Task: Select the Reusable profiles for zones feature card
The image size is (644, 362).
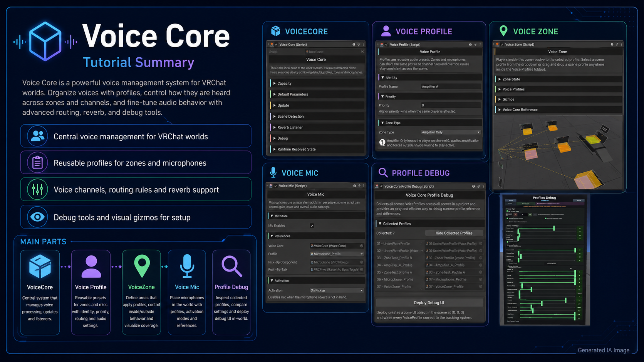Action: coord(136,163)
